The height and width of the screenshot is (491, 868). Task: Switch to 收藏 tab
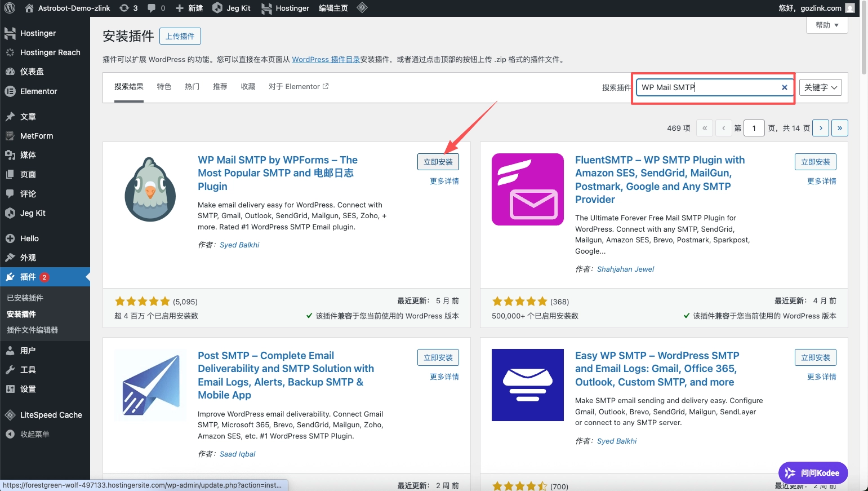click(248, 87)
